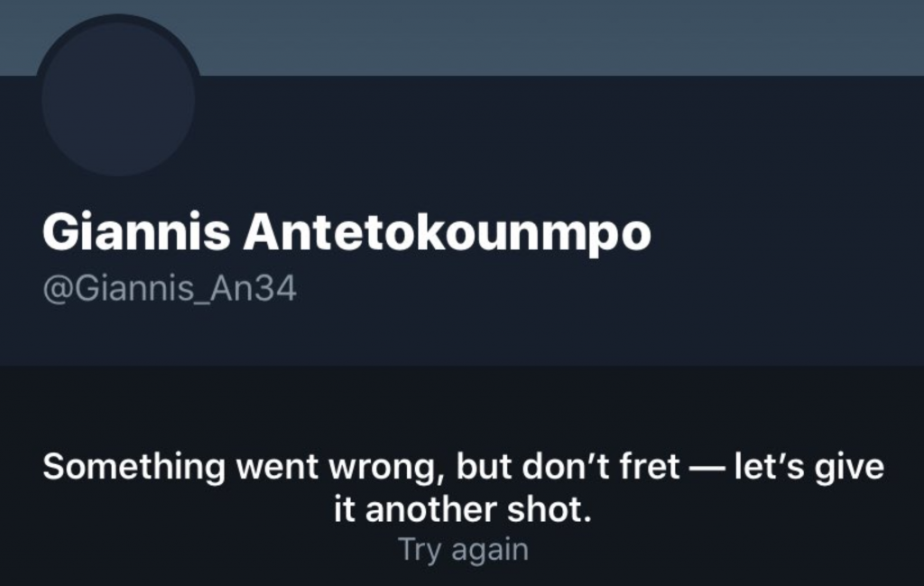
Task: Click the word "Try" to retry loading
Action: [x=420, y=550]
